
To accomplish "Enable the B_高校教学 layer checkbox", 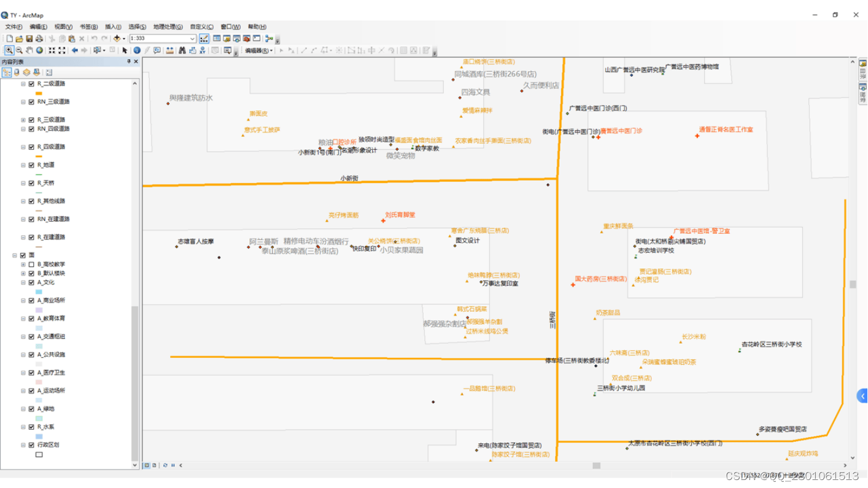I will point(31,264).
